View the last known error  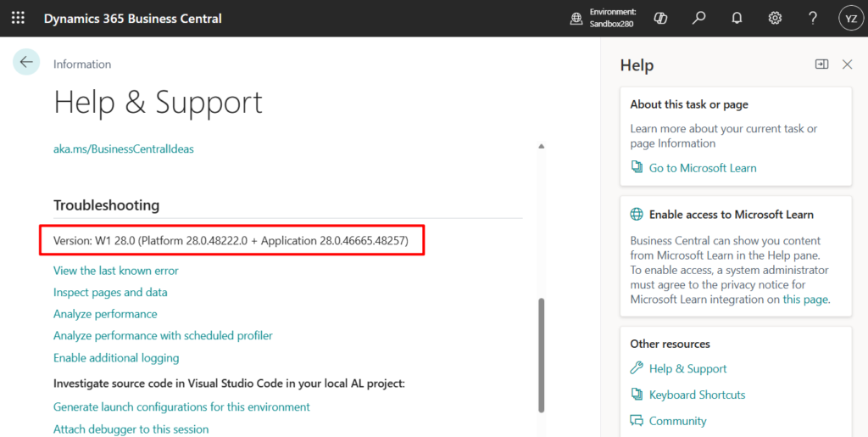[x=115, y=271]
